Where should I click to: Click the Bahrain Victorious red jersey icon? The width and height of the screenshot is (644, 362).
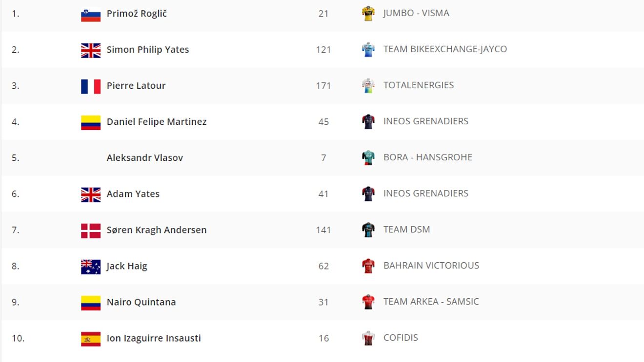(368, 266)
